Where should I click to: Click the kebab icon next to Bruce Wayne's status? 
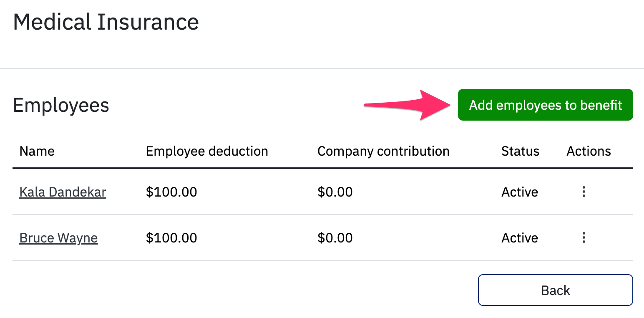pos(584,238)
